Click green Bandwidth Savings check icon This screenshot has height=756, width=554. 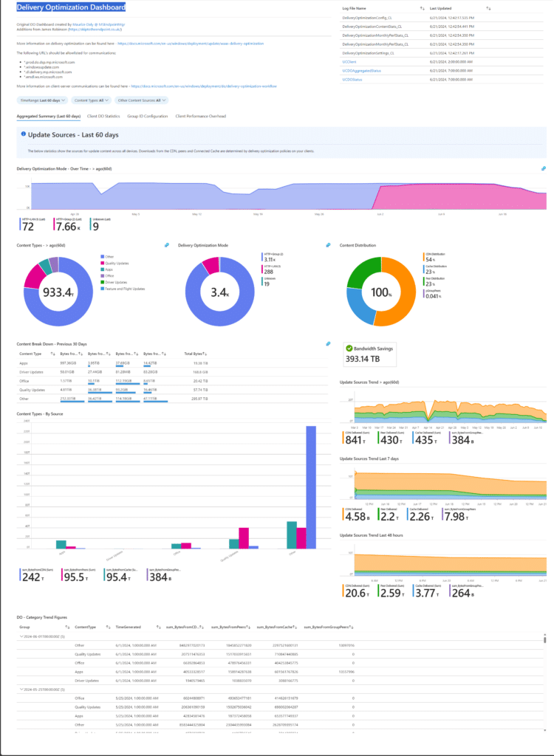click(349, 348)
